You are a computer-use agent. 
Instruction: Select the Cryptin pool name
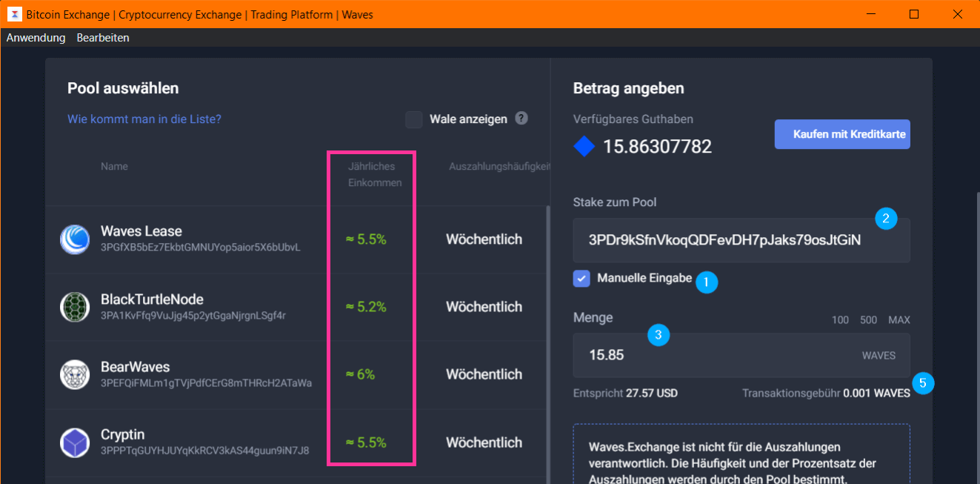click(123, 435)
